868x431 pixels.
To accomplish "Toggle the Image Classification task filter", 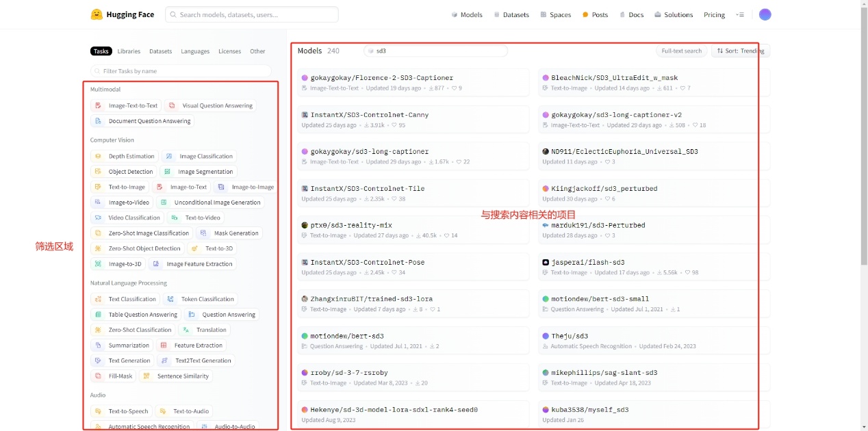I will (199, 157).
